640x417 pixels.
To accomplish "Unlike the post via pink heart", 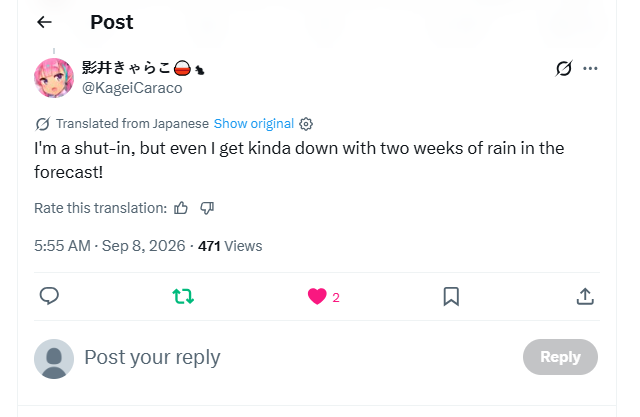I will coord(317,296).
